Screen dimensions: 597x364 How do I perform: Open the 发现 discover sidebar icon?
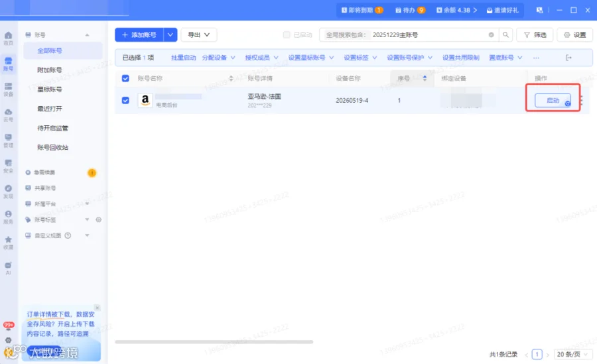(9, 191)
